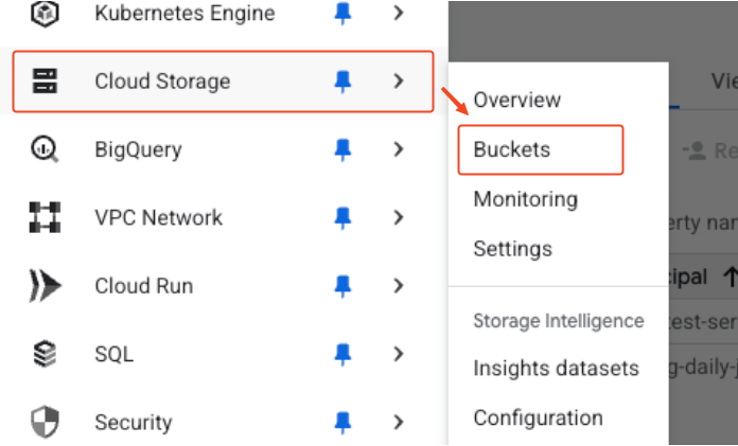The image size is (738, 446).
Task: Open Settings in the storage submenu
Action: pos(513,248)
